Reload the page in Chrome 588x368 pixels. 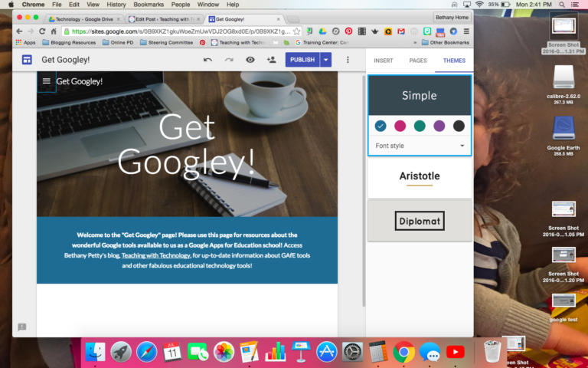[42, 31]
